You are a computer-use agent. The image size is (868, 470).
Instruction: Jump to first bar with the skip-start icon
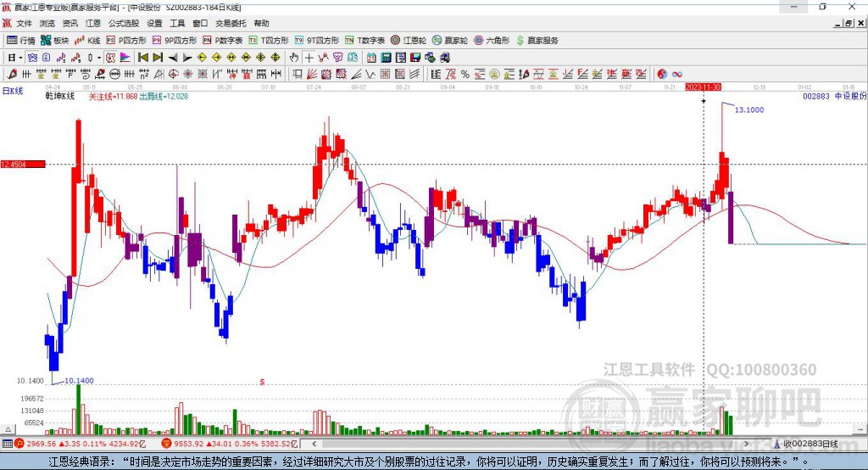click(x=142, y=58)
